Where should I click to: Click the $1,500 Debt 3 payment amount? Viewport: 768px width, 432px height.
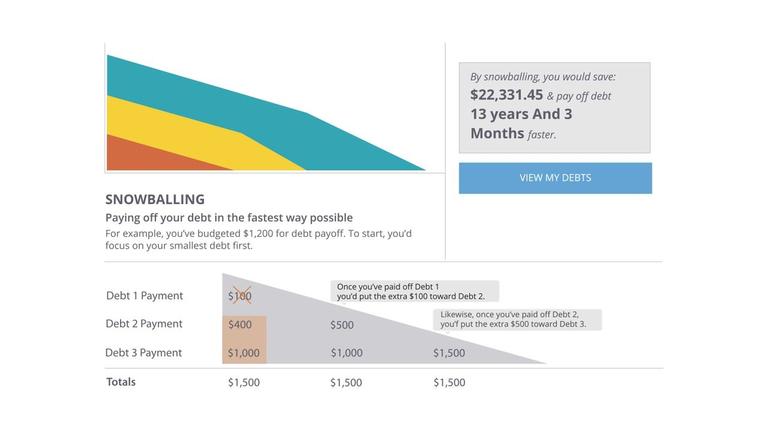coord(449,353)
